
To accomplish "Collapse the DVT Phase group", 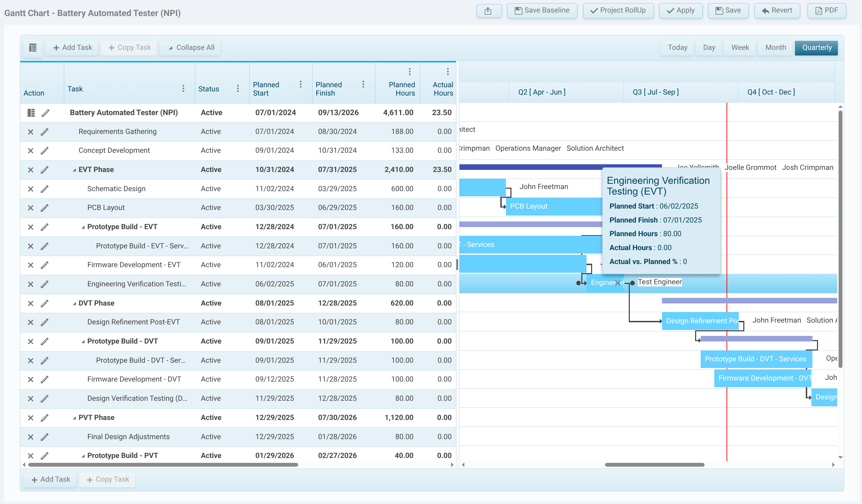I will [x=74, y=303].
